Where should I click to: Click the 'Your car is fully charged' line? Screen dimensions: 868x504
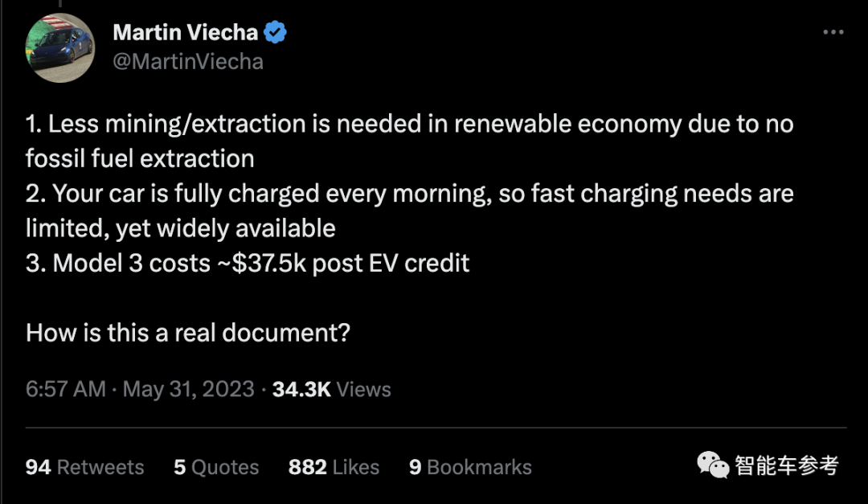(408, 194)
